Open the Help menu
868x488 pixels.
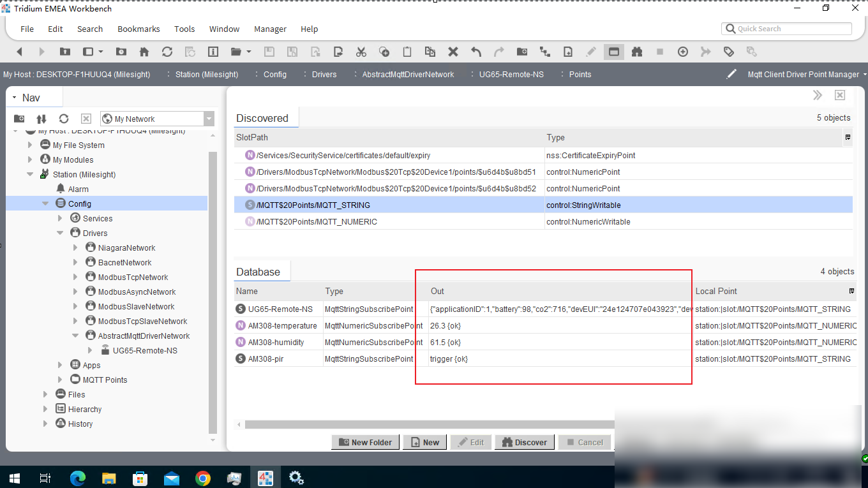pyautogui.click(x=309, y=29)
